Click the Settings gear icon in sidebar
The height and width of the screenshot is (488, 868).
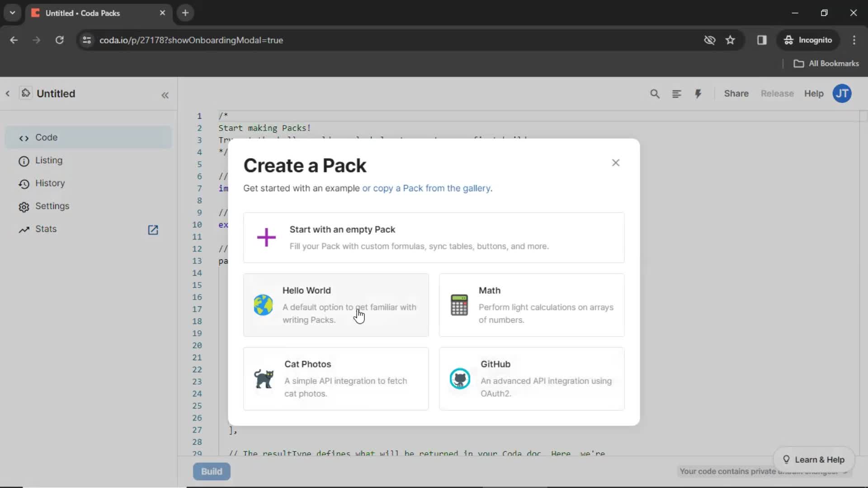click(x=24, y=207)
